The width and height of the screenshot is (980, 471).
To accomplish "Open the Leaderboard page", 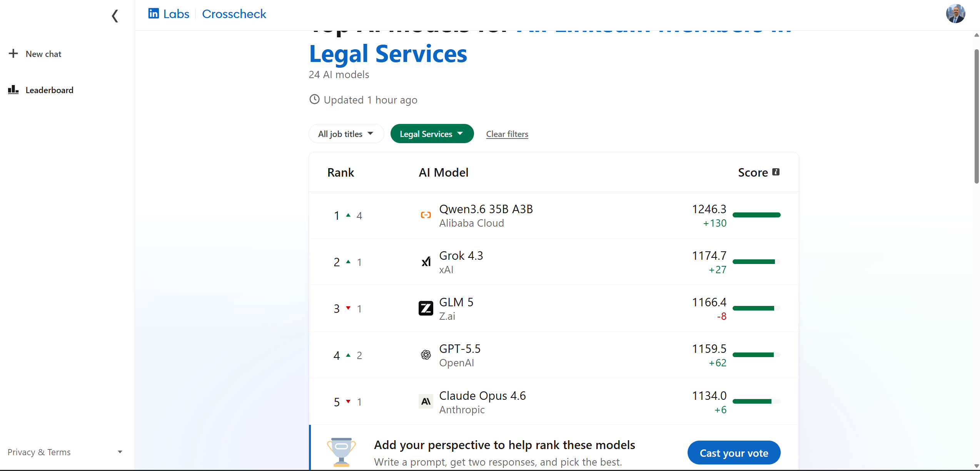I will [x=41, y=90].
